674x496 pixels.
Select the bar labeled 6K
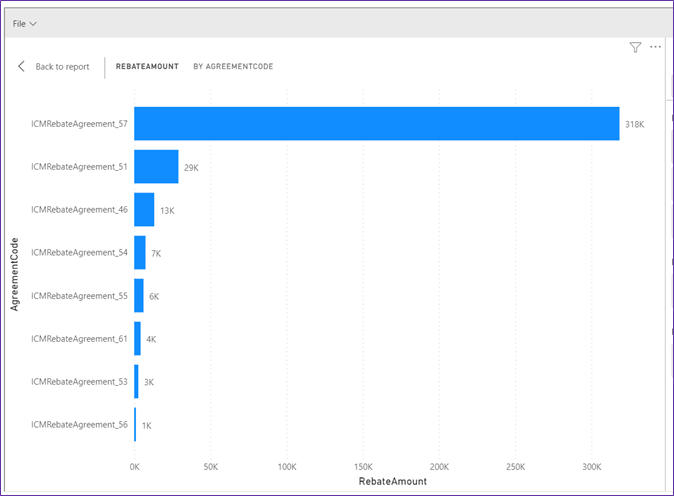(139, 296)
